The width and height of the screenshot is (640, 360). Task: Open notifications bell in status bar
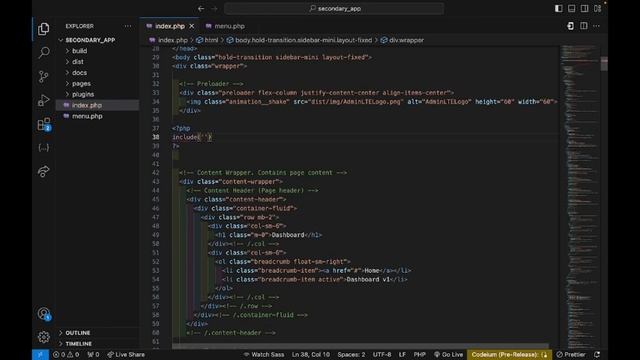[597, 355]
